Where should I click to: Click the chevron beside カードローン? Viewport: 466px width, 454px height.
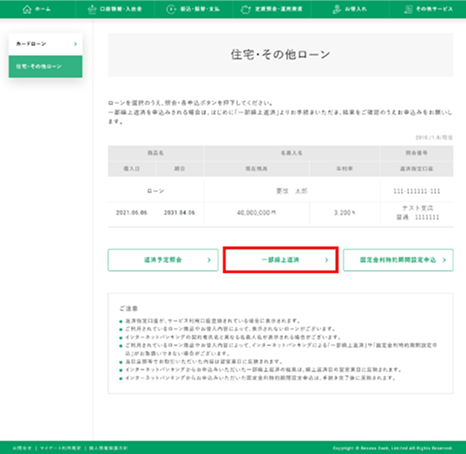pyautogui.click(x=76, y=44)
